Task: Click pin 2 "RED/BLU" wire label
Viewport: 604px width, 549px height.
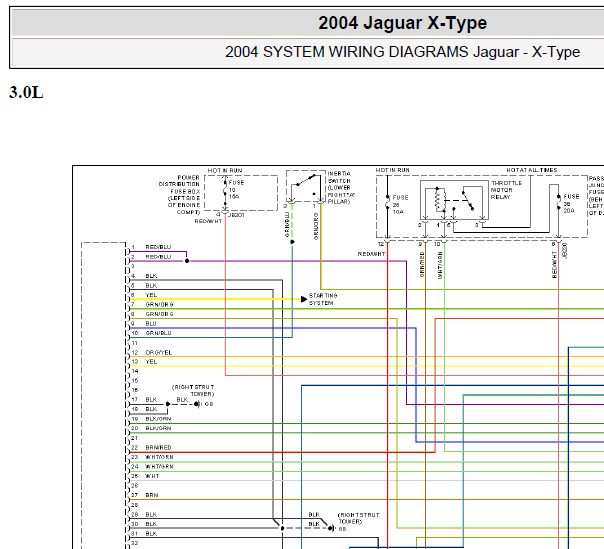Action: click(158, 257)
